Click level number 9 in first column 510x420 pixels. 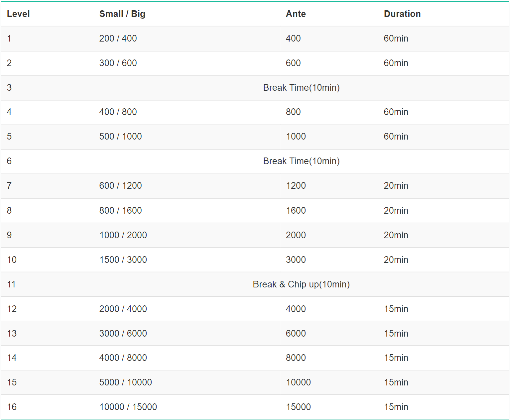[9, 235]
